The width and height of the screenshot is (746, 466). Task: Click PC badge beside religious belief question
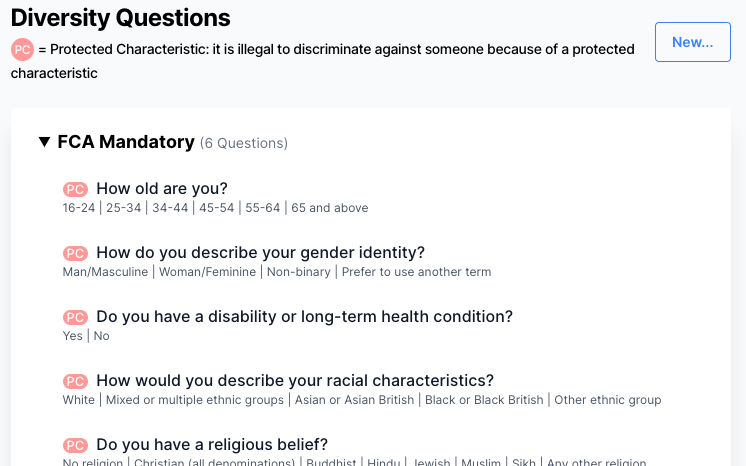click(x=75, y=445)
